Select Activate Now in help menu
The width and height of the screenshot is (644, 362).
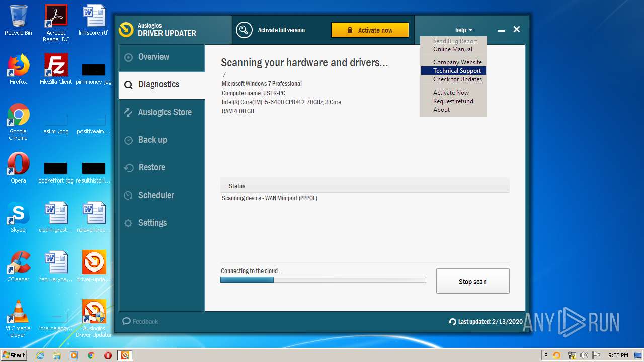[x=453, y=93]
